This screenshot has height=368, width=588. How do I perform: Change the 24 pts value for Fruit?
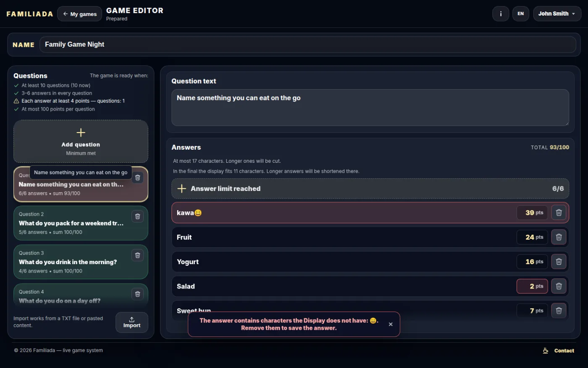pyautogui.click(x=532, y=237)
